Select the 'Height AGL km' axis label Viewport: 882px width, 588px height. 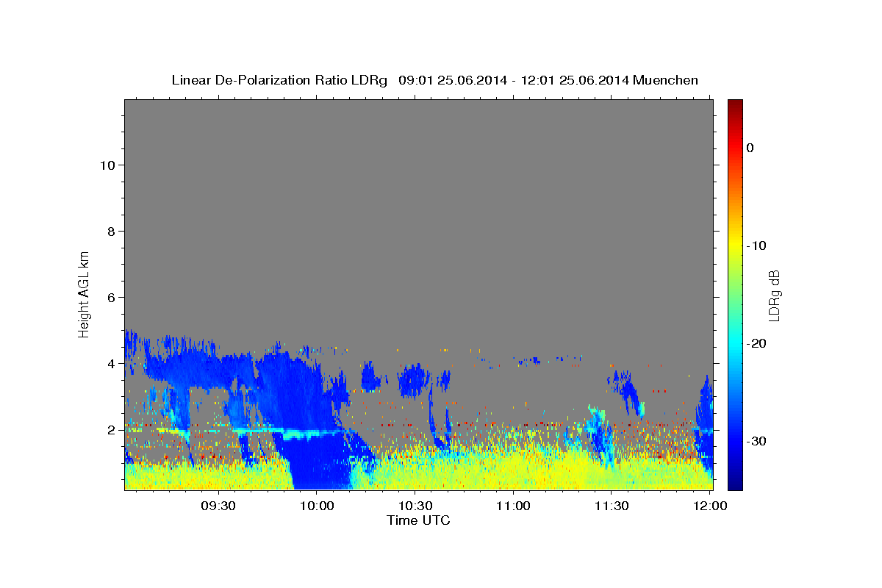click(85, 293)
